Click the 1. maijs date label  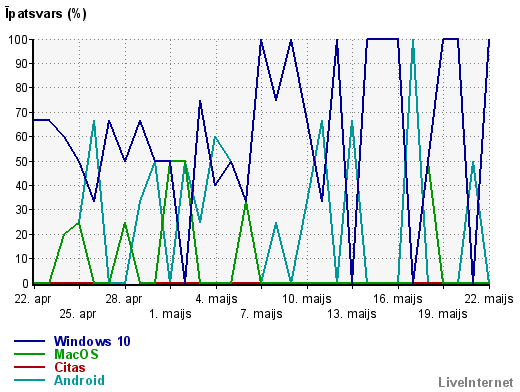[x=170, y=314]
